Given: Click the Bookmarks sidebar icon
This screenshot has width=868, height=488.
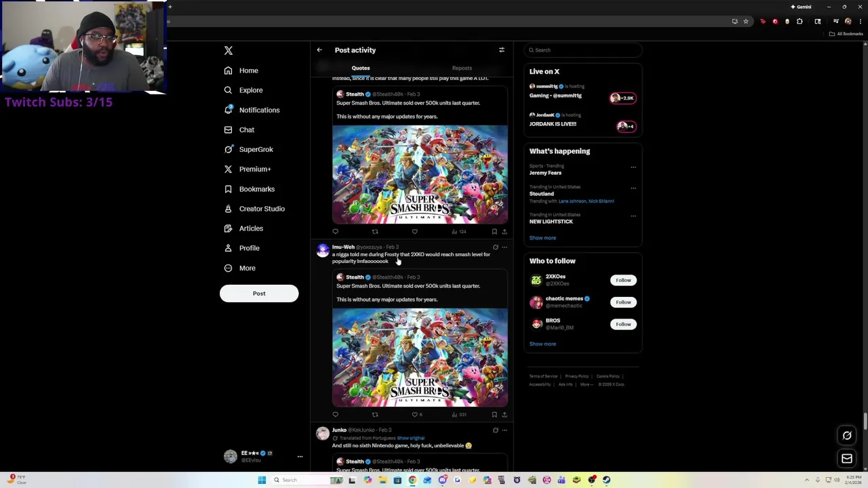Looking at the screenshot, I should (228, 189).
